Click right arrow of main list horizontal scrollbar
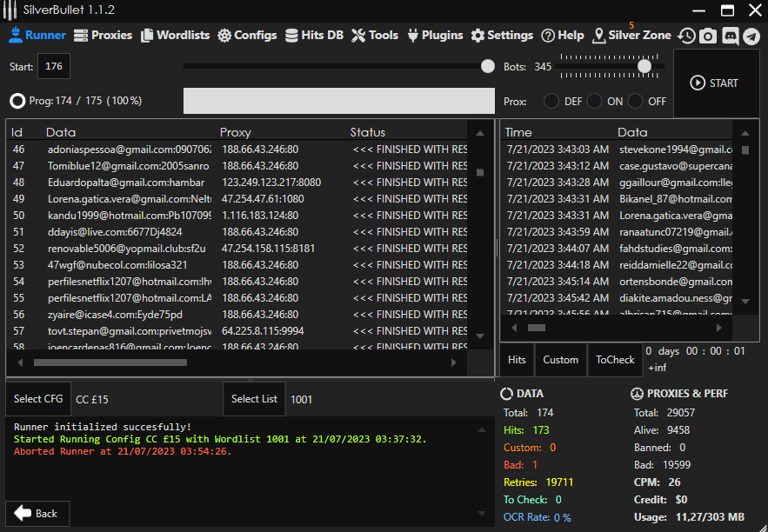The width and height of the screenshot is (768, 532). pos(454,362)
